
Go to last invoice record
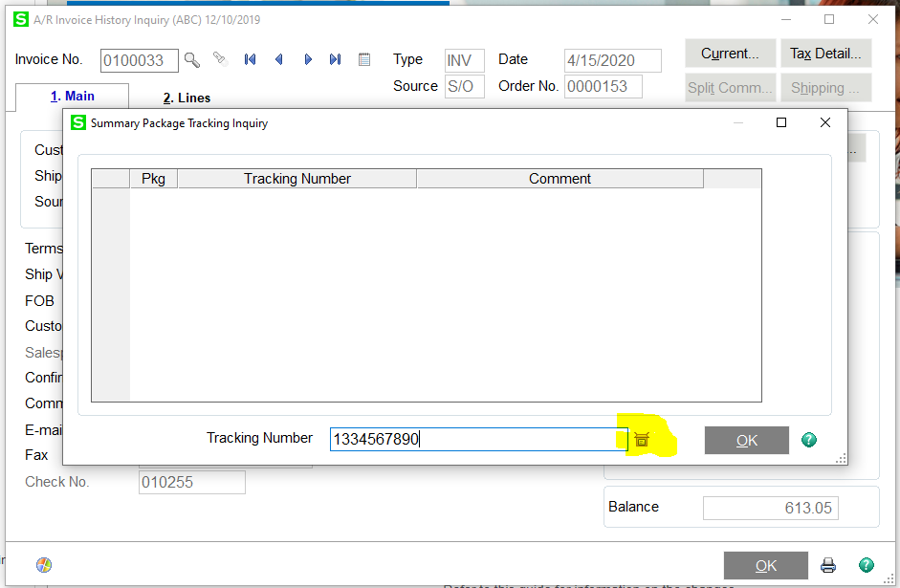click(335, 59)
